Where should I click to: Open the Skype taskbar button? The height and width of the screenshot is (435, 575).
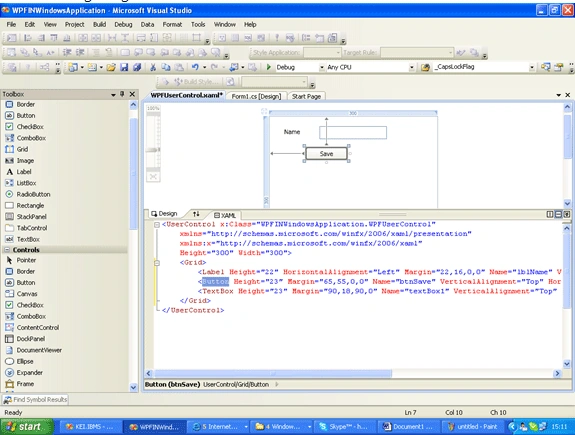pos(346,427)
